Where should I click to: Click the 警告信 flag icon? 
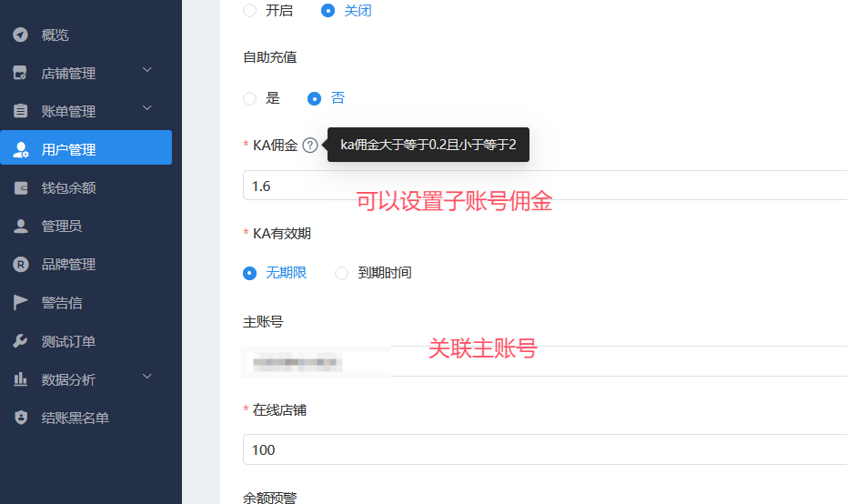pyautogui.click(x=21, y=303)
